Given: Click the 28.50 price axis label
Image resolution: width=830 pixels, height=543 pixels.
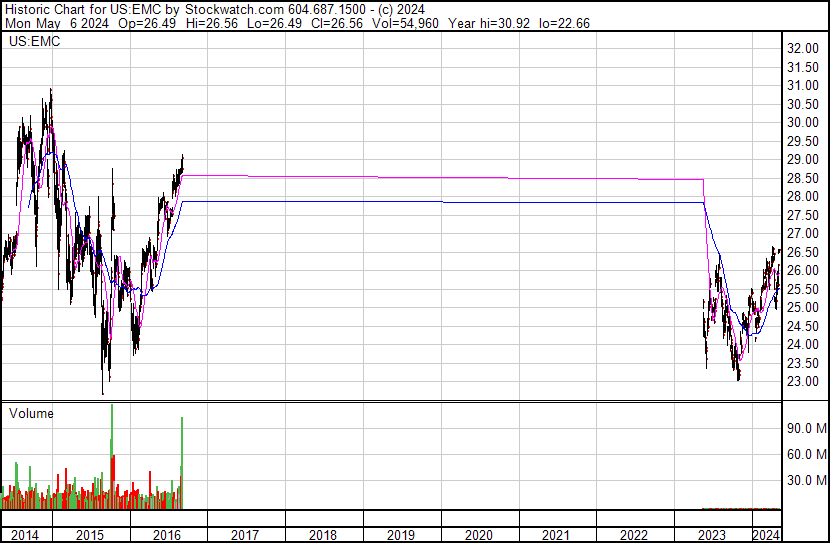Looking at the screenshot, I should (x=803, y=178).
